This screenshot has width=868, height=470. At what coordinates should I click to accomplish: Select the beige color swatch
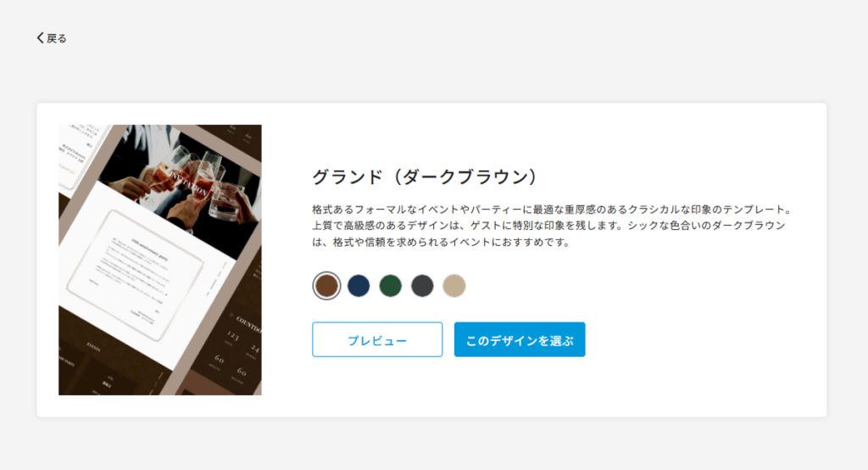454,286
